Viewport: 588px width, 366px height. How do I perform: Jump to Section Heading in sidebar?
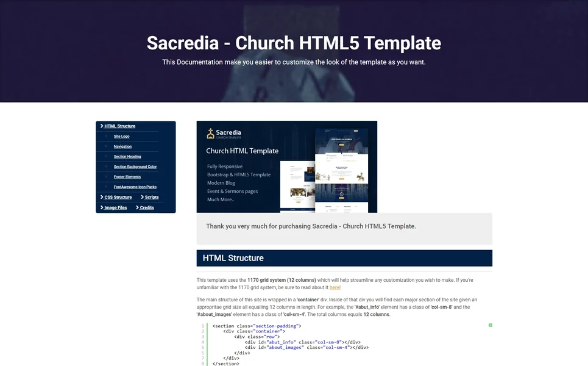127,157
